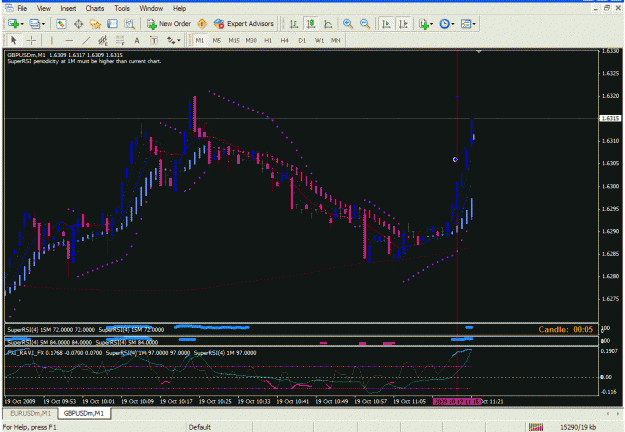Select the M1 timeframe
625x432 pixels.
(x=200, y=40)
